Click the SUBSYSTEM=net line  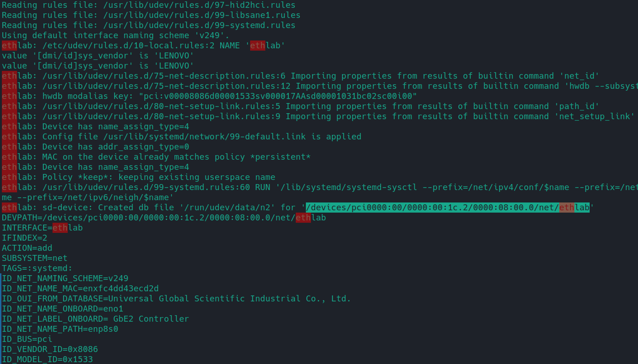35,258
